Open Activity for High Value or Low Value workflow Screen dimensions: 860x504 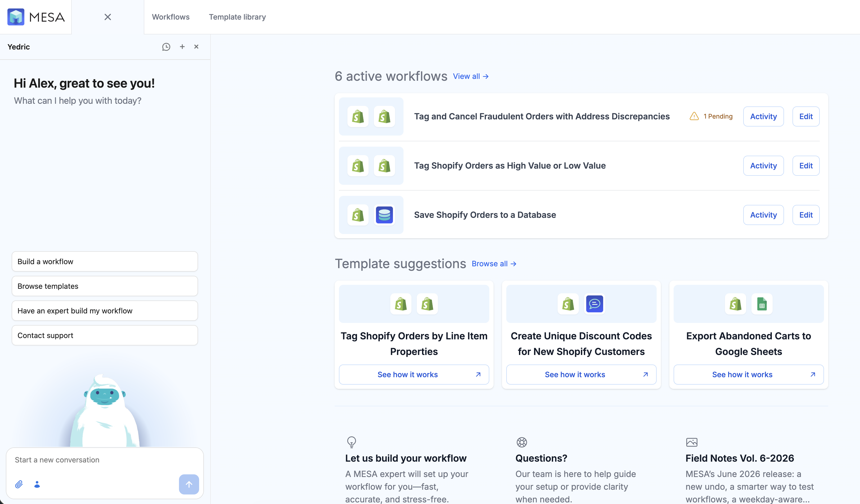[x=763, y=166]
